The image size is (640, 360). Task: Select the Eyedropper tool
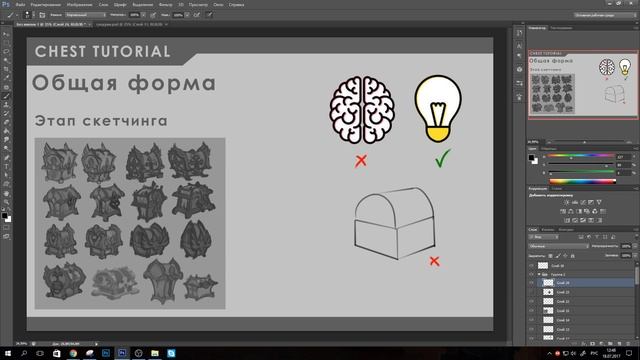pos(6,78)
